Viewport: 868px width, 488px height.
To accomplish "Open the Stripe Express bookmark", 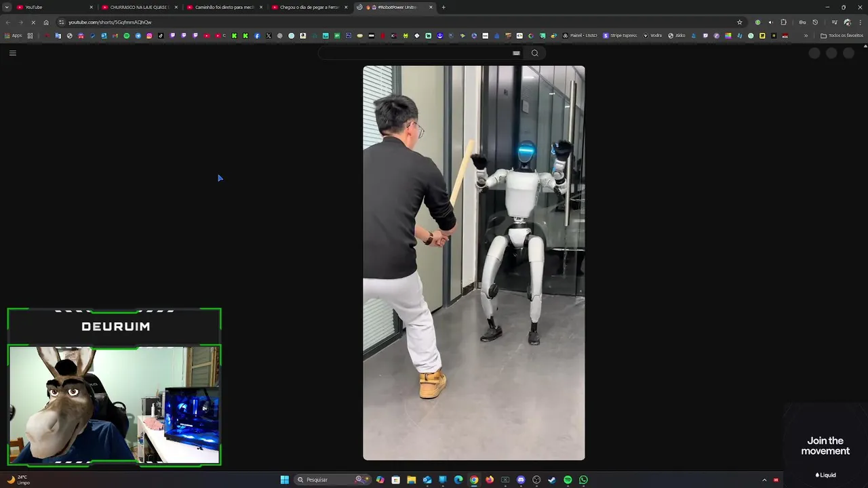I will pos(619,35).
